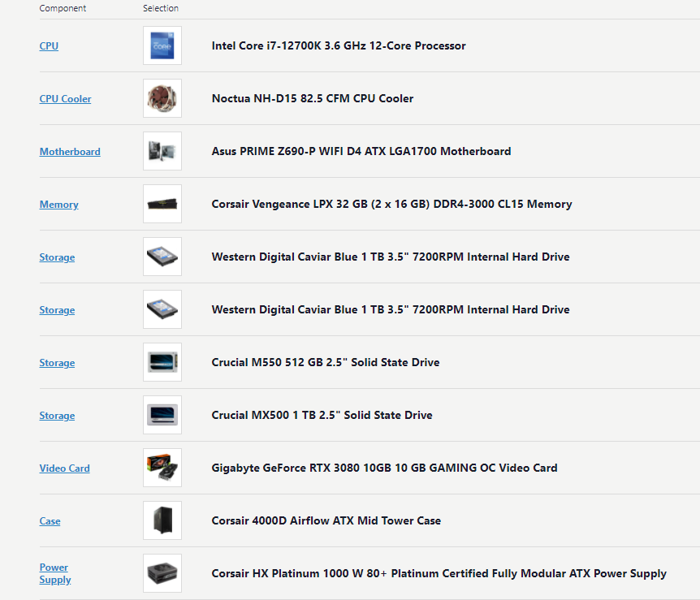This screenshot has height=600, width=700.
Task: Click the Gigabyte video card thumbnail
Action: point(162,468)
